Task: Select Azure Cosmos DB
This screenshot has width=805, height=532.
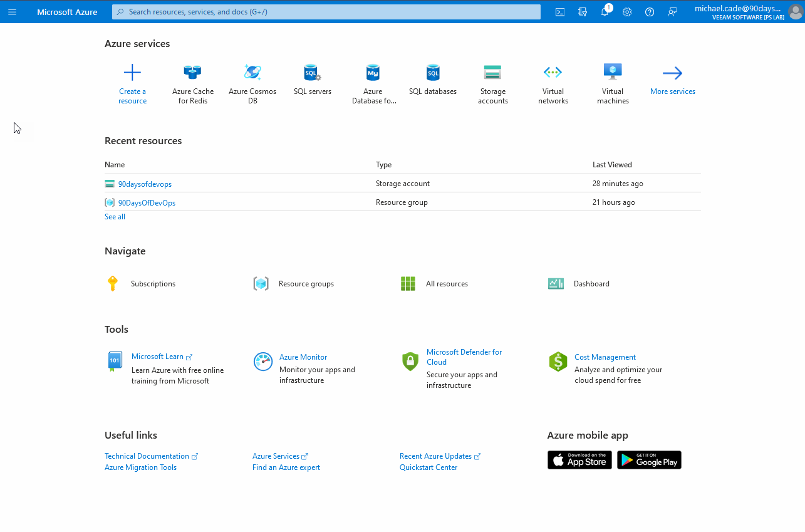Action: coord(252,81)
